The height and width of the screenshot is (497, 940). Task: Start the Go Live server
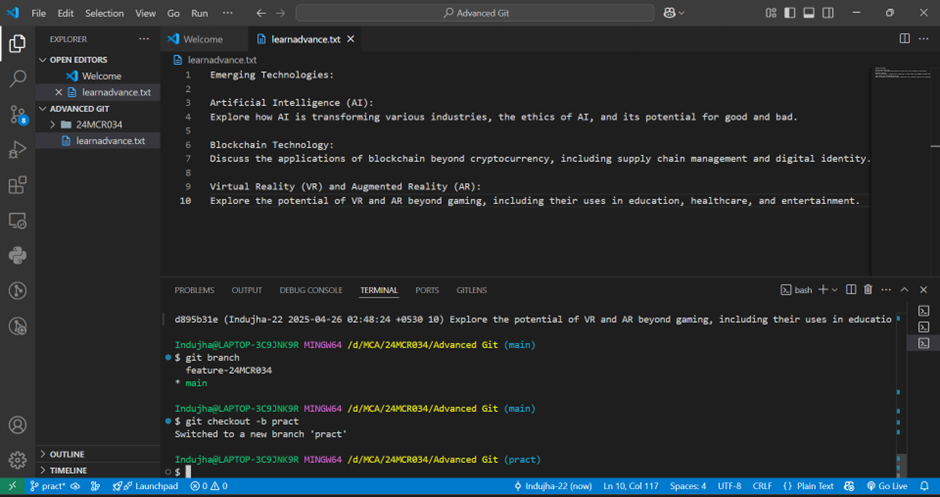(888, 486)
